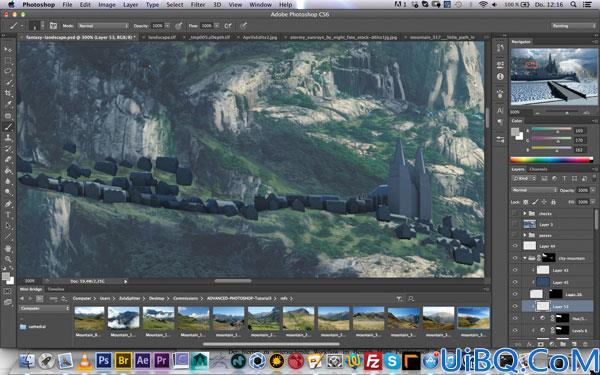Select the Lasso tool
600x375 pixels.
8,71
